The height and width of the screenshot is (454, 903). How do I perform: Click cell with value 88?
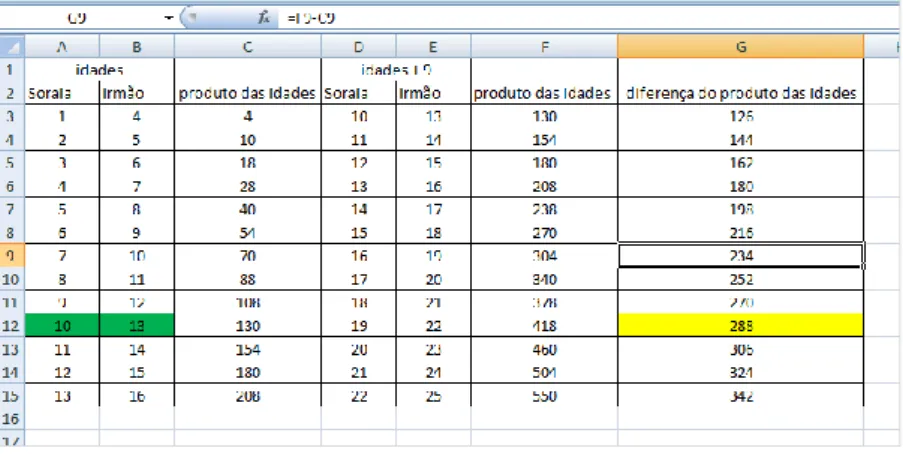pos(248,279)
